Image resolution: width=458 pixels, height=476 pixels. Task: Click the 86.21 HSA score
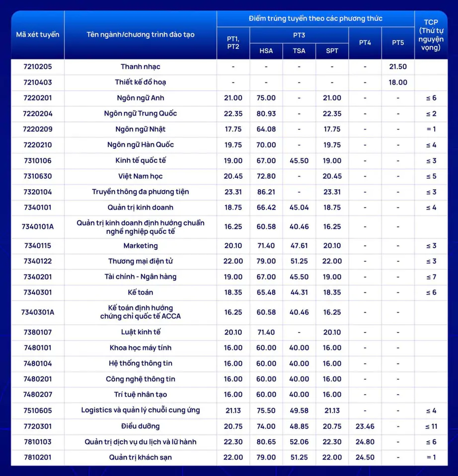pyautogui.click(x=266, y=192)
